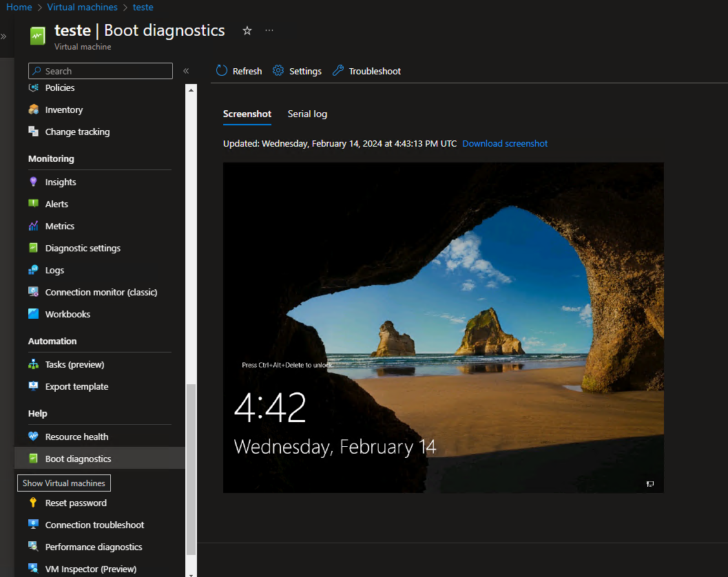Click the VM Inspector (Preview) icon
The image size is (728, 577).
click(x=34, y=568)
